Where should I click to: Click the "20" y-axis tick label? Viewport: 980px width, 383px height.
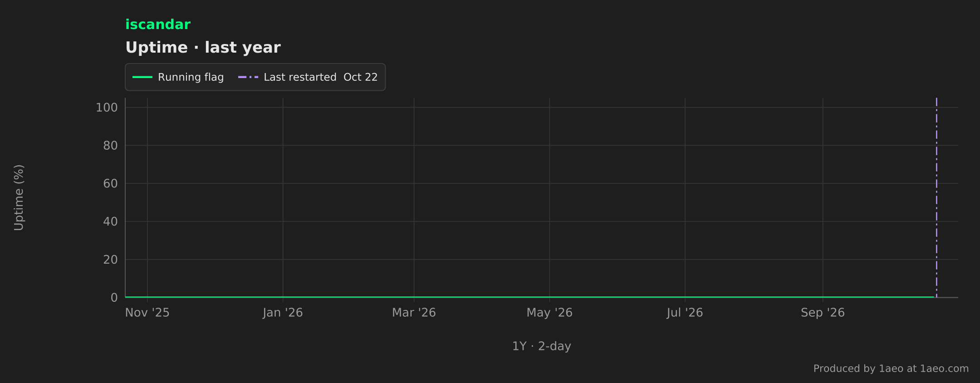(110, 260)
